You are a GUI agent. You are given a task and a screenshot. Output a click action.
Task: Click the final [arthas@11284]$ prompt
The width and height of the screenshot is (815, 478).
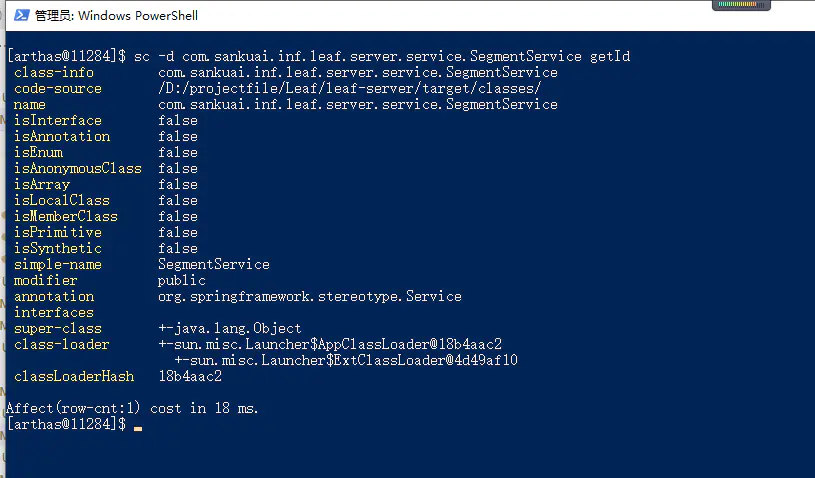point(66,424)
